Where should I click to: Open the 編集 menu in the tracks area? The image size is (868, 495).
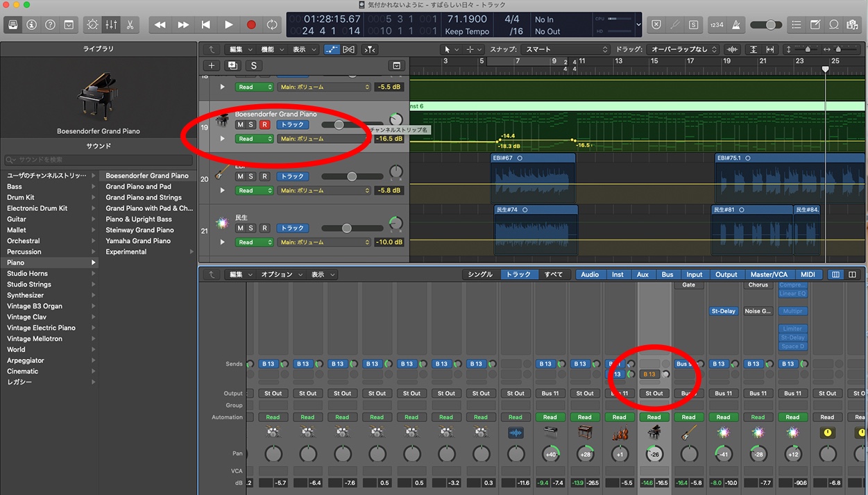coord(240,49)
